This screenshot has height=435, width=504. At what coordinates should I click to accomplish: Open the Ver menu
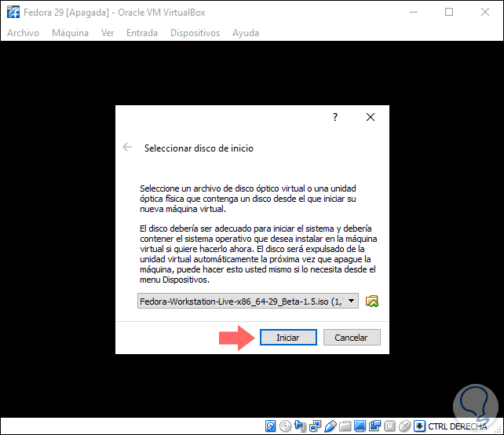108,33
